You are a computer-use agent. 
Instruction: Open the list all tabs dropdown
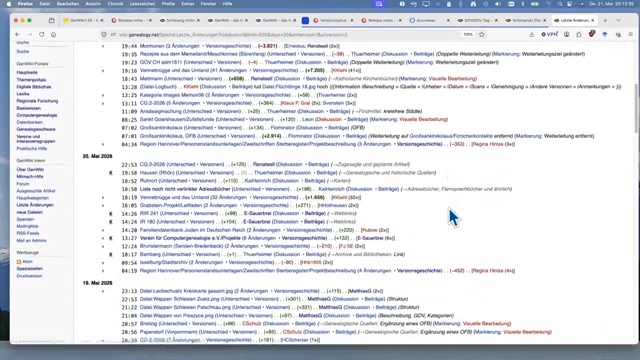[x=619, y=20]
